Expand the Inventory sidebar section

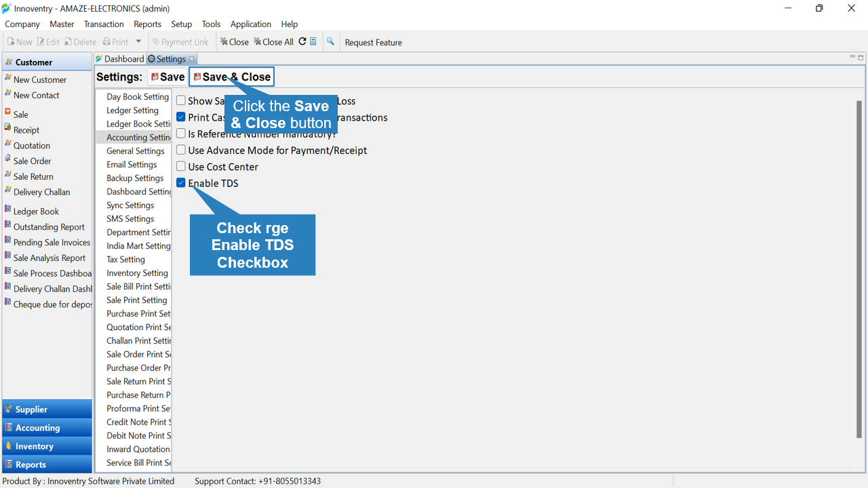click(x=47, y=445)
